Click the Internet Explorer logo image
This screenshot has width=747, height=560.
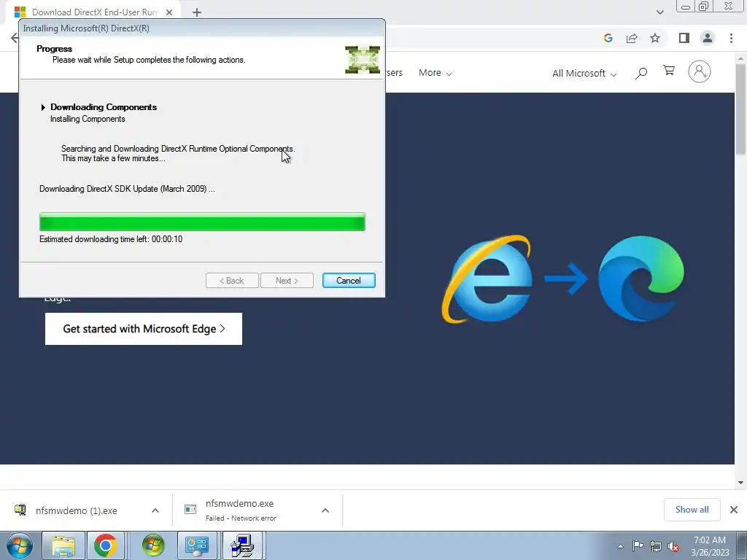click(x=487, y=279)
